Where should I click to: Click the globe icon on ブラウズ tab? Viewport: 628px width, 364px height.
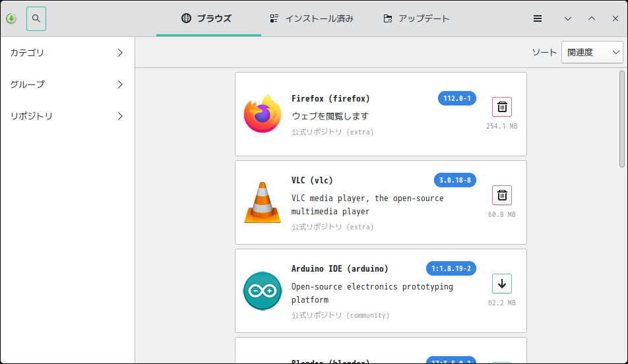(186, 18)
